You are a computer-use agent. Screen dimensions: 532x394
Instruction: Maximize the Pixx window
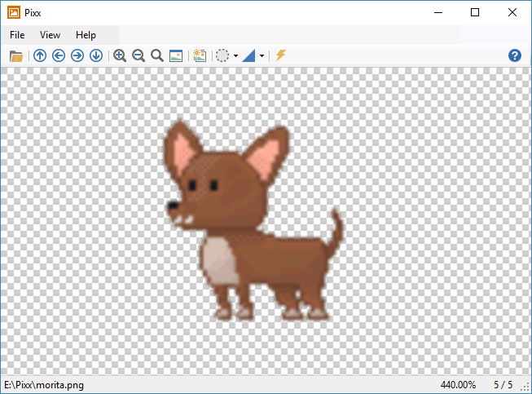[475, 12]
